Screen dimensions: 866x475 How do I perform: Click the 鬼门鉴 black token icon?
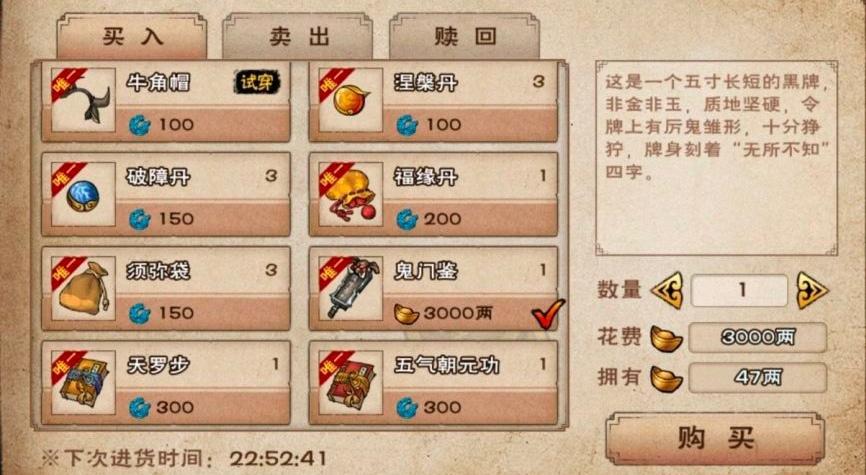[x=351, y=288]
